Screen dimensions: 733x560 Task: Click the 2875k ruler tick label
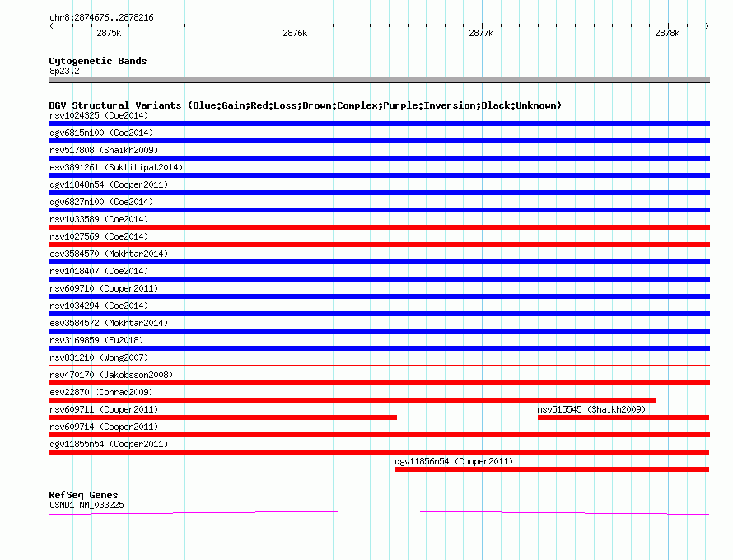click(109, 33)
